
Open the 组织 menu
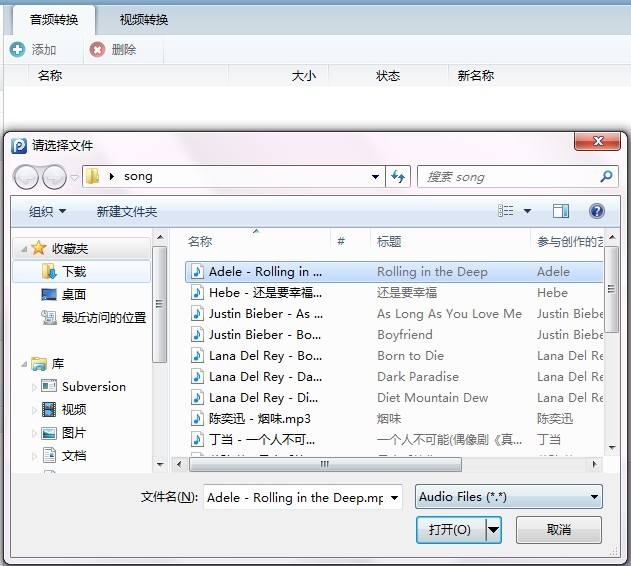pos(47,211)
